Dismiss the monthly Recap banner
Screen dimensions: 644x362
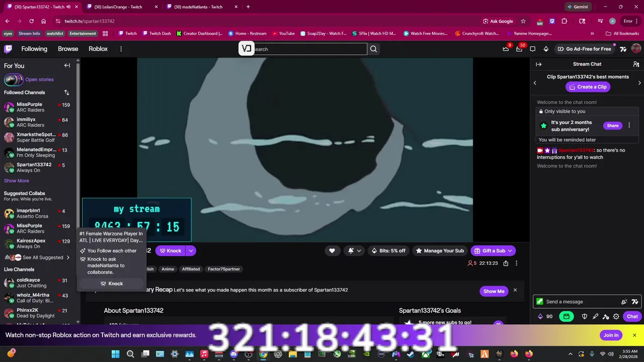point(515,290)
